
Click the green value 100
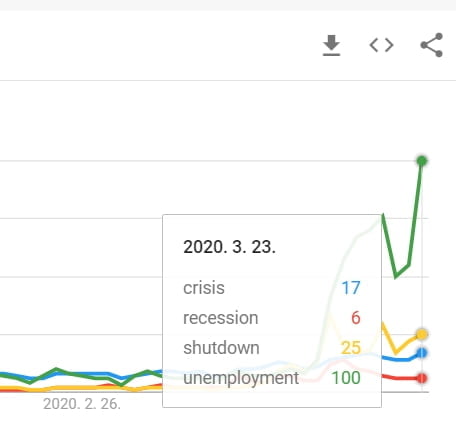(346, 378)
